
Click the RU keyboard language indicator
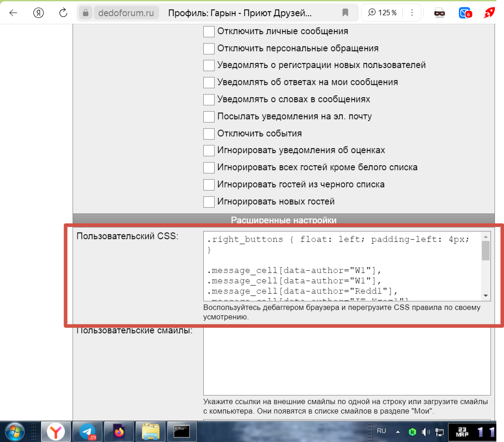381,431
